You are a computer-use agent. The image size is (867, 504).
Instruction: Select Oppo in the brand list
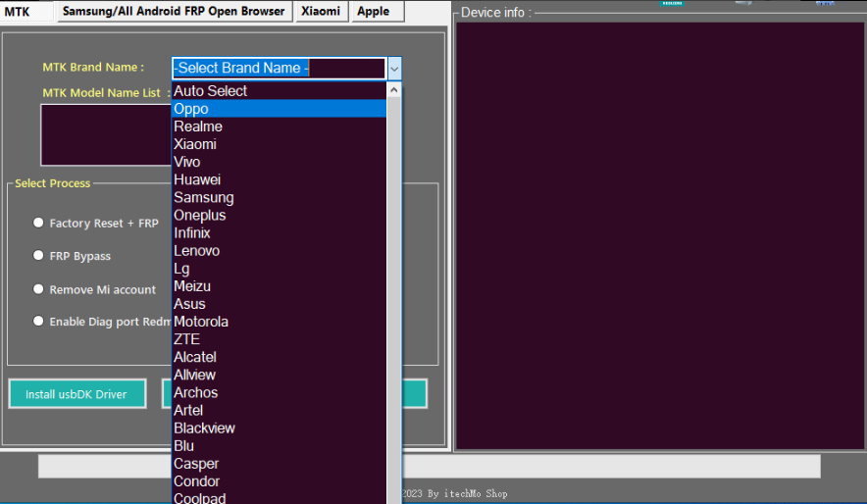(x=280, y=109)
